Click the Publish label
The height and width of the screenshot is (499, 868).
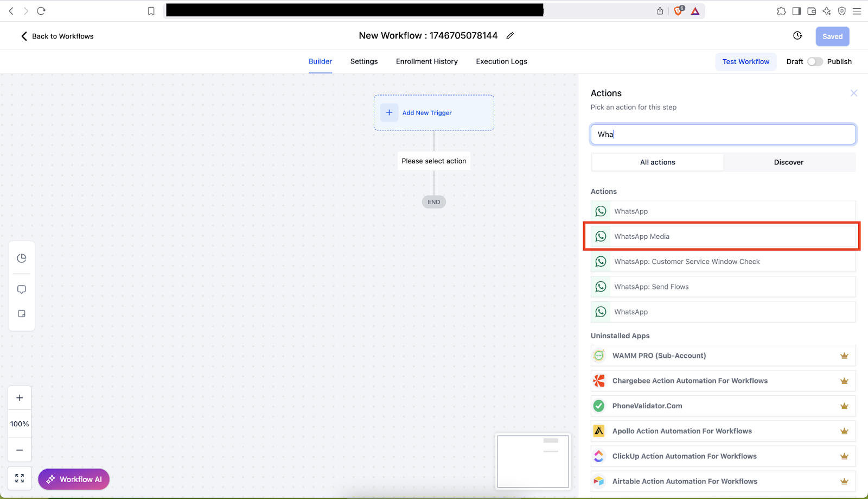click(839, 62)
